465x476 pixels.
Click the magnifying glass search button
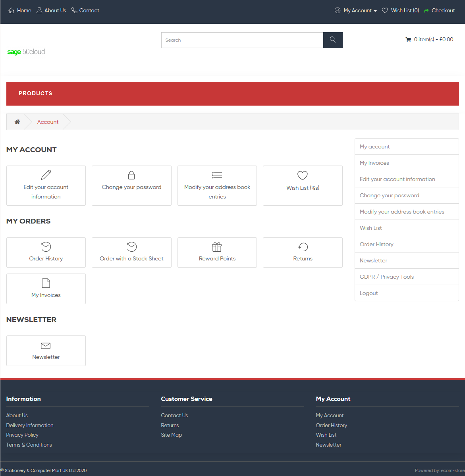pos(333,40)
